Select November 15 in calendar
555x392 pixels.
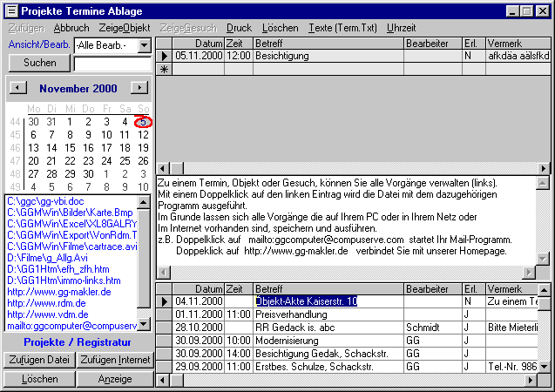coord(70,148)
